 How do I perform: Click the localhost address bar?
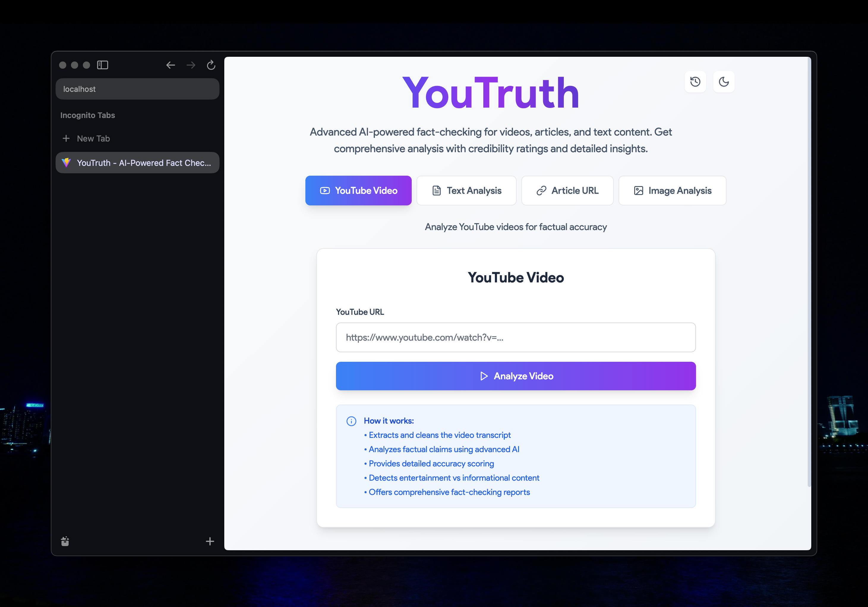137,89
